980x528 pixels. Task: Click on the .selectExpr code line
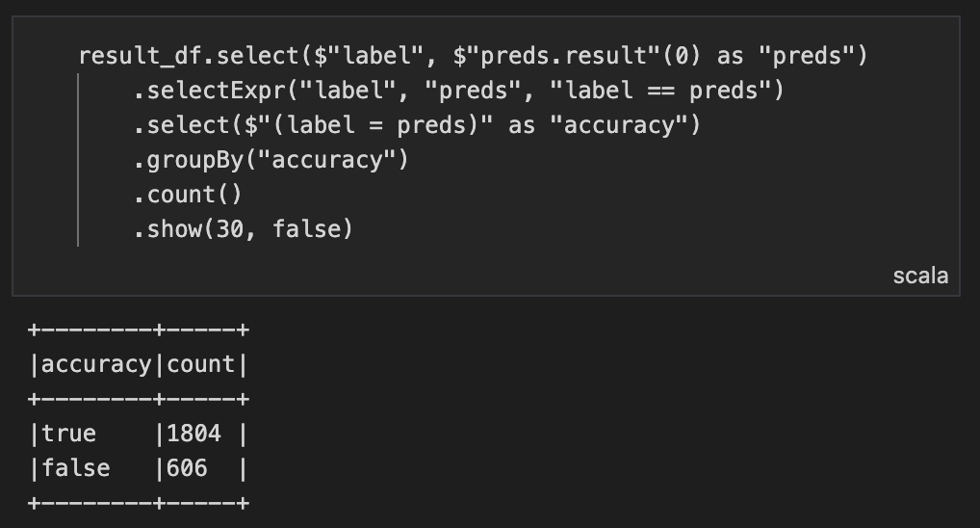(x=459, y=91)
